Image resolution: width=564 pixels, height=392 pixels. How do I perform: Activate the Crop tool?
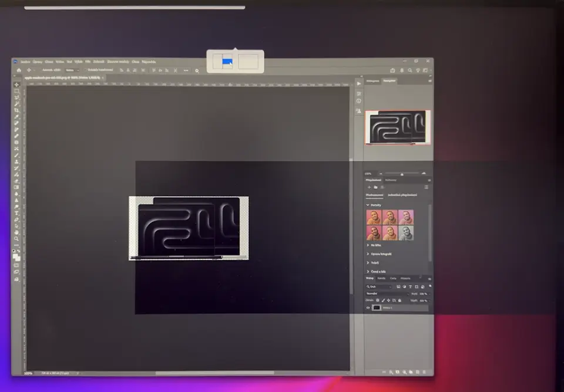[16, 111]
